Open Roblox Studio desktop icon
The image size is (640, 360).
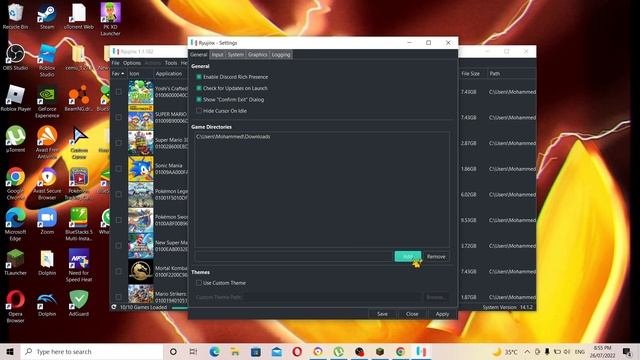(x=47, y=60)
